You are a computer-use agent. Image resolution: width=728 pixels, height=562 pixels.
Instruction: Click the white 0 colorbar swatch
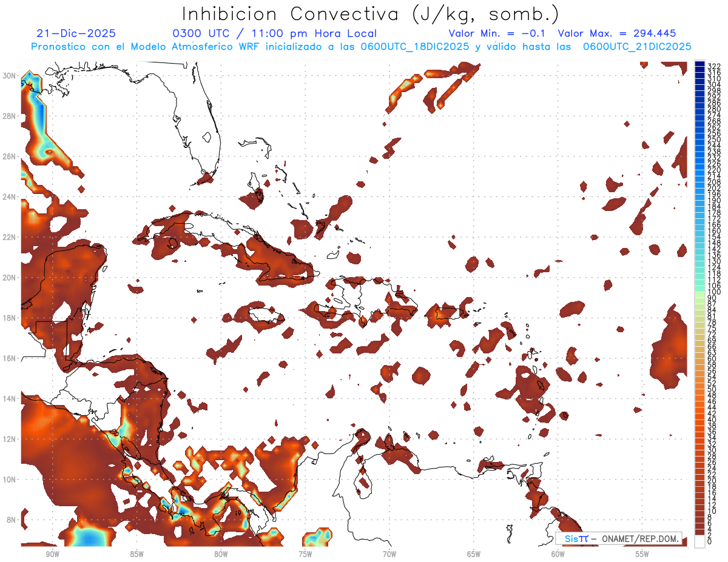click(x=700, y=542)
